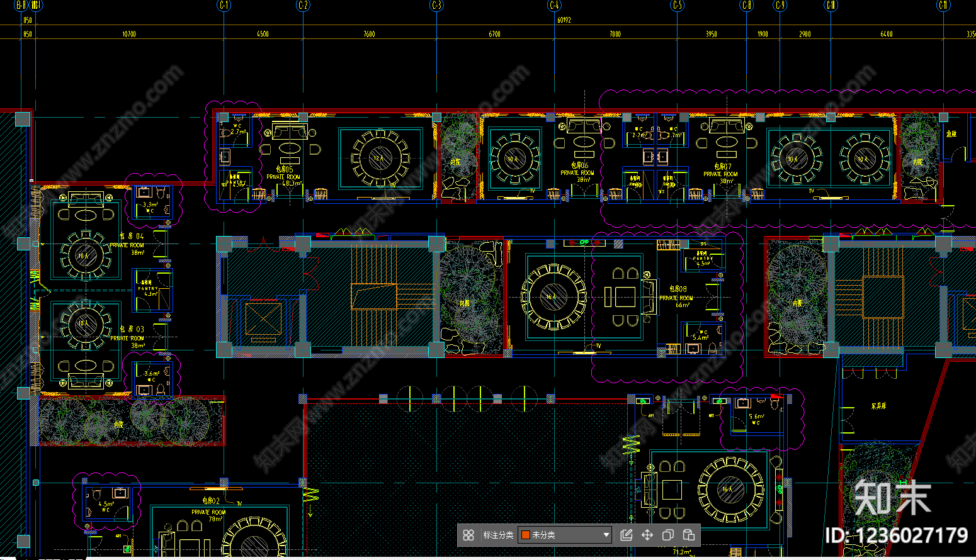Screen dimensions: 976x560
Task: Select the 包房 03 room label
Action: [132, 329]
